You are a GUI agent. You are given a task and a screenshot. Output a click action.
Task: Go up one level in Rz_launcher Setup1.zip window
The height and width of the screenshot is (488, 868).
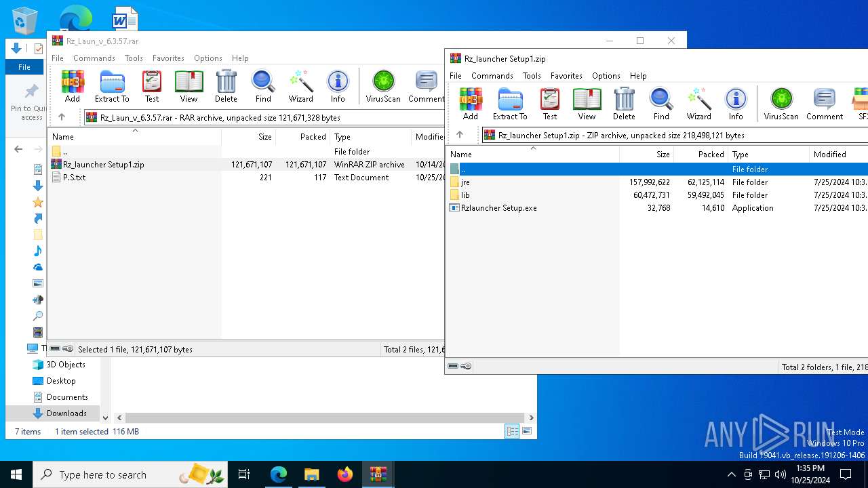pyautogui.click(x=460, y=135)
